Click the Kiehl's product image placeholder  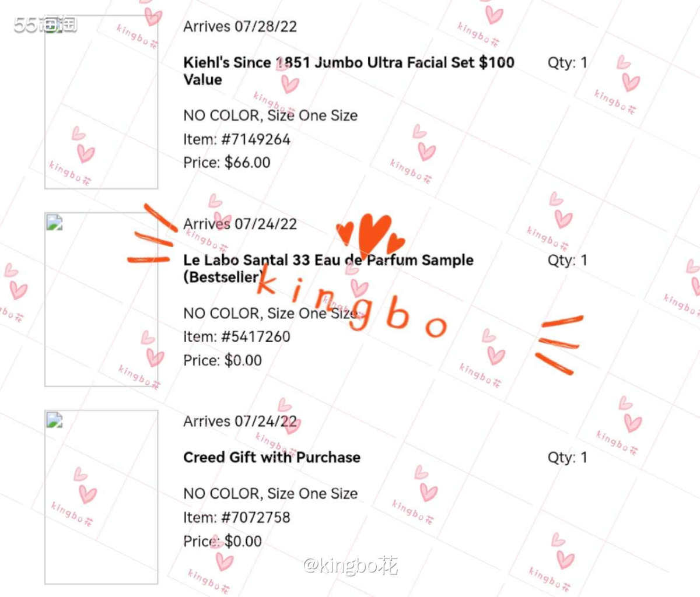101,102
